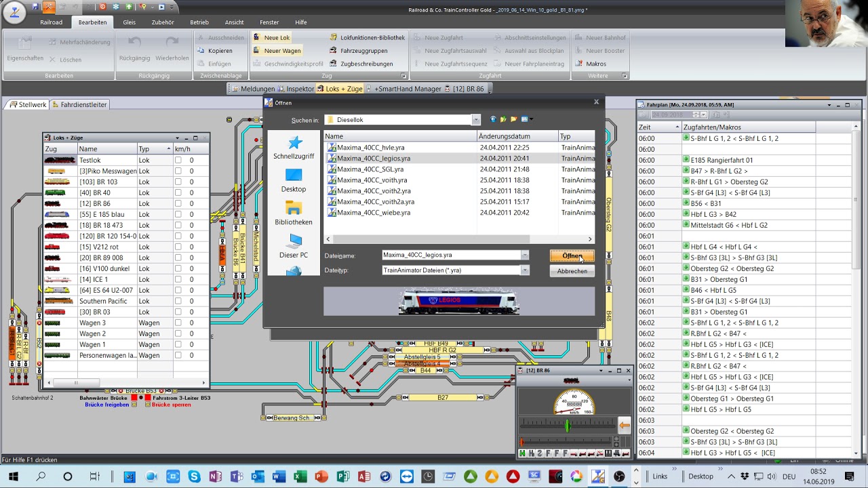Expand Dateiname combo box arrow
The image size is (868, 488).
click(x=524, y=256)
